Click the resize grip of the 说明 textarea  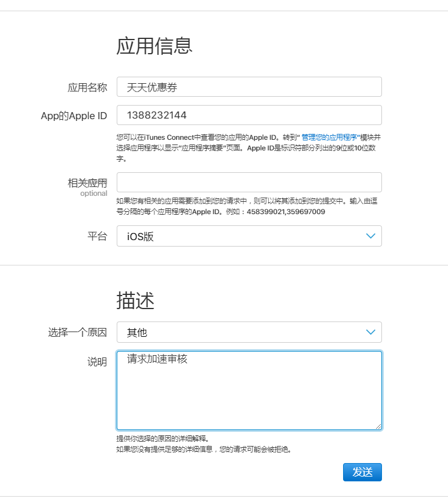pyautogui.click(x=378, y=426)
